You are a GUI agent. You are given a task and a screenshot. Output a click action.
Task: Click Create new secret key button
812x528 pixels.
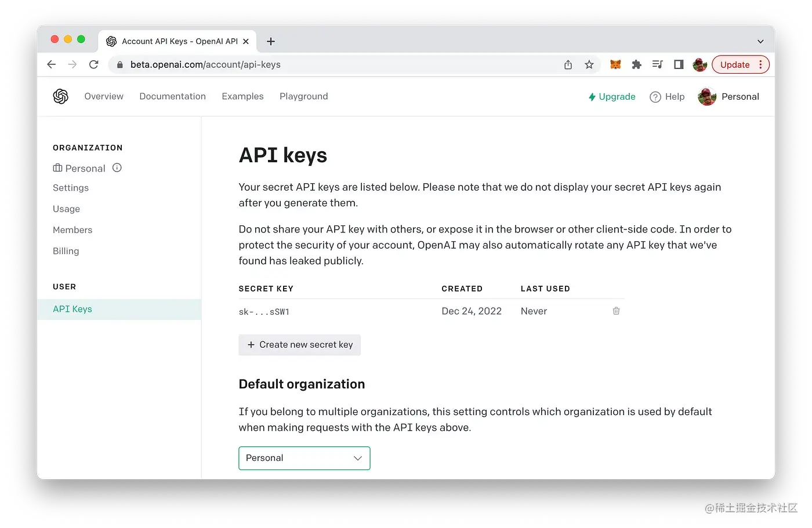click(300, 345)
